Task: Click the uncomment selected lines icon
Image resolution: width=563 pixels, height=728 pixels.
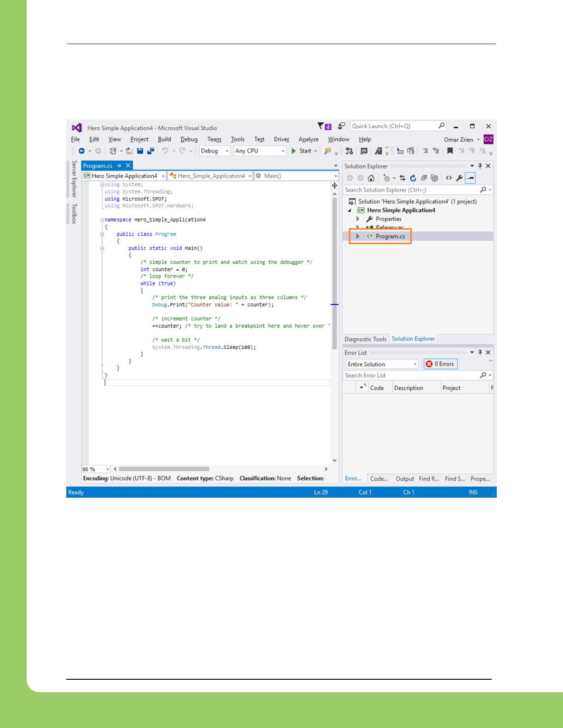Action: pos(436,151)
